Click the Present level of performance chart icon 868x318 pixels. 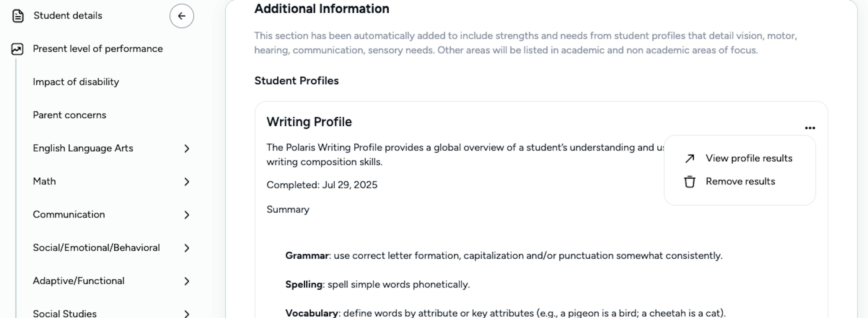click(x=17, y=49)
